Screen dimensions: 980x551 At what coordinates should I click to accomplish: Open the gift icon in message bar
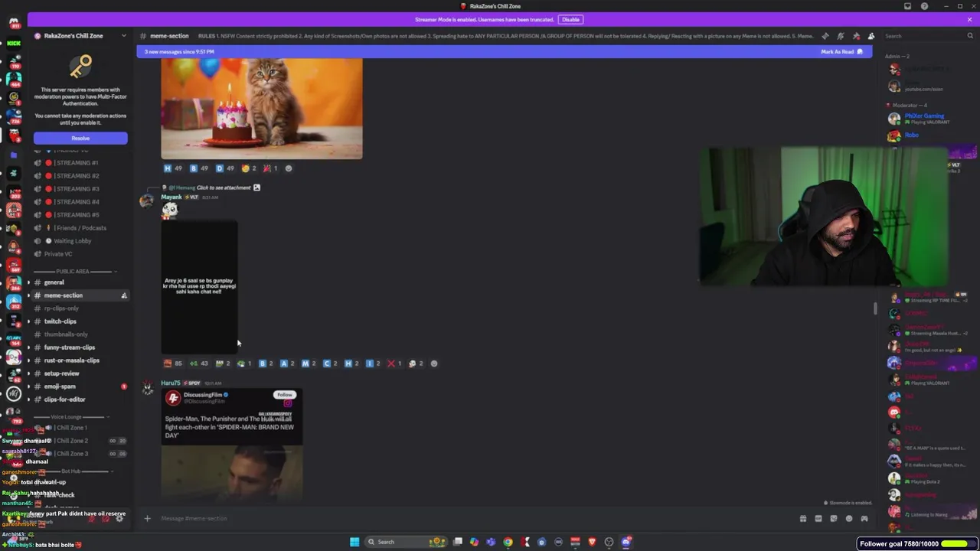click(x=803, y=519)
